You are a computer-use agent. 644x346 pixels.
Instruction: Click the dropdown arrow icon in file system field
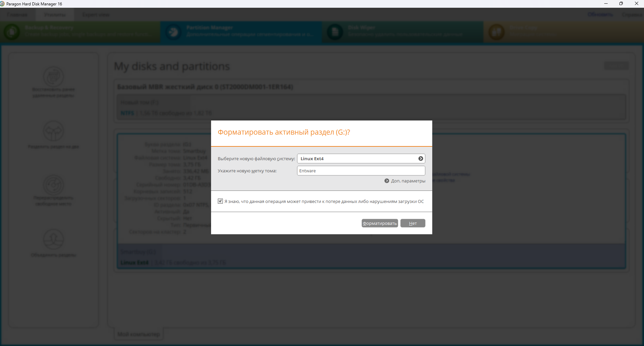click(x=420, y=159)
